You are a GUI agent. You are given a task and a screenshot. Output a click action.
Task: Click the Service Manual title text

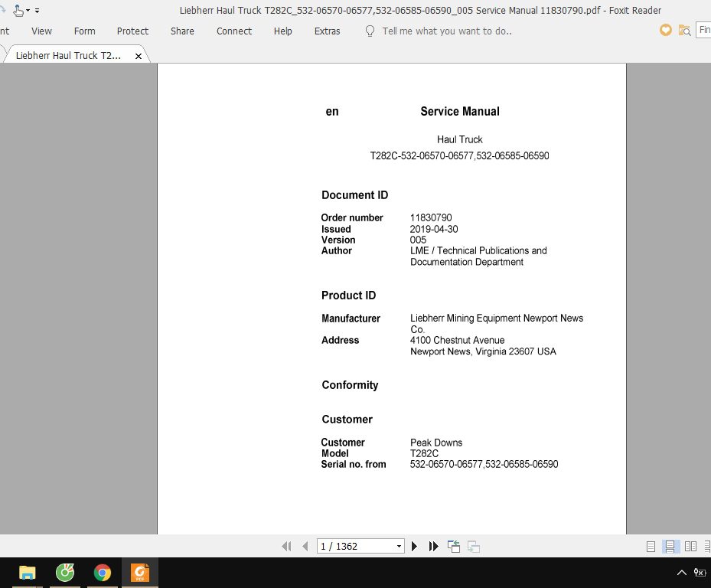(x=460, y=111)
